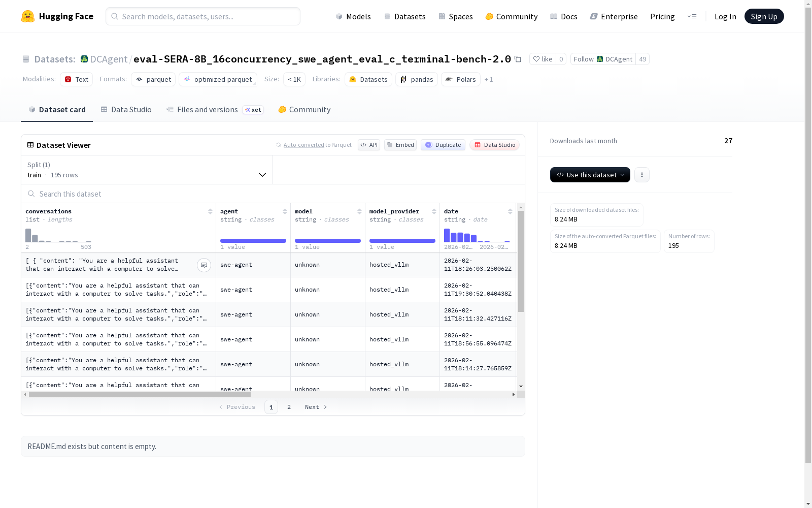Open the API button

[x=369, y=145]
